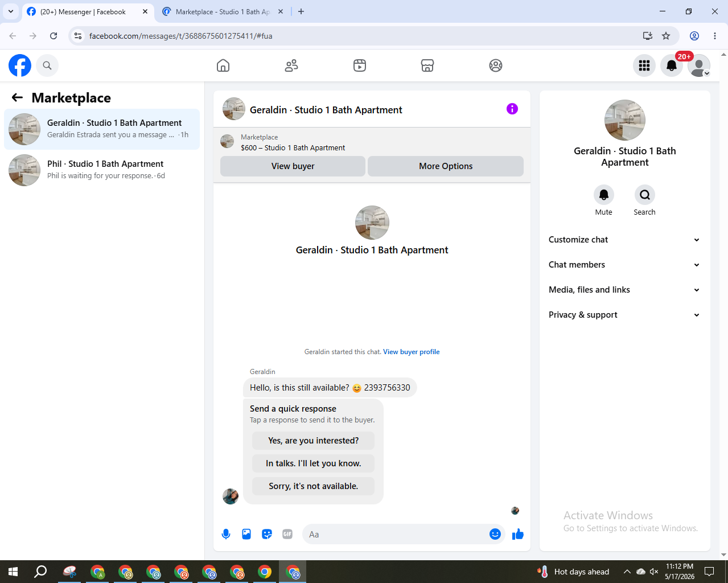Show hidden system tray icons
The width and height of the screenshot is (728, 583).
click(627, 572)
